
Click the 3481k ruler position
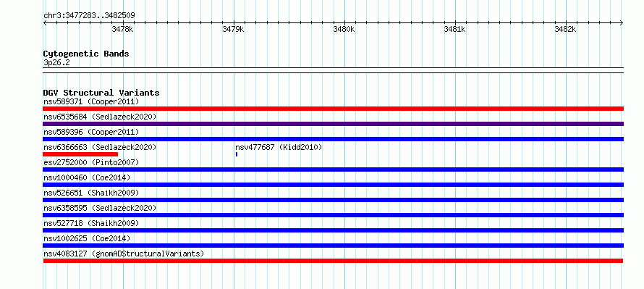click(x=454, y=29)
